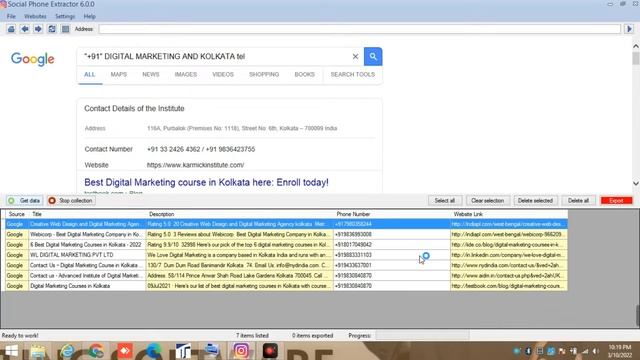Click the Delete all button

(x=578, y=200)
